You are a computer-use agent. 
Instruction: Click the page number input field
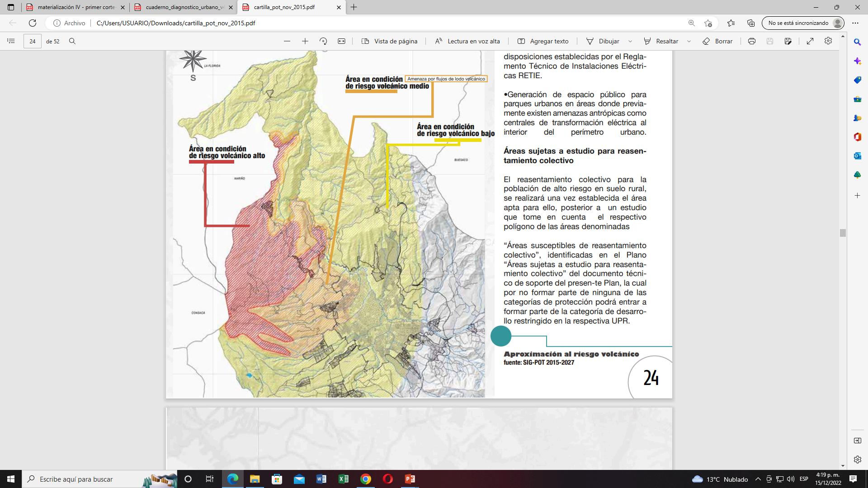[33, 41]
